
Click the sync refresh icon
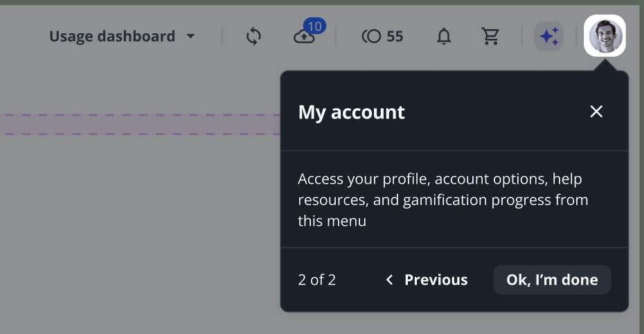[x=253, y=36]
